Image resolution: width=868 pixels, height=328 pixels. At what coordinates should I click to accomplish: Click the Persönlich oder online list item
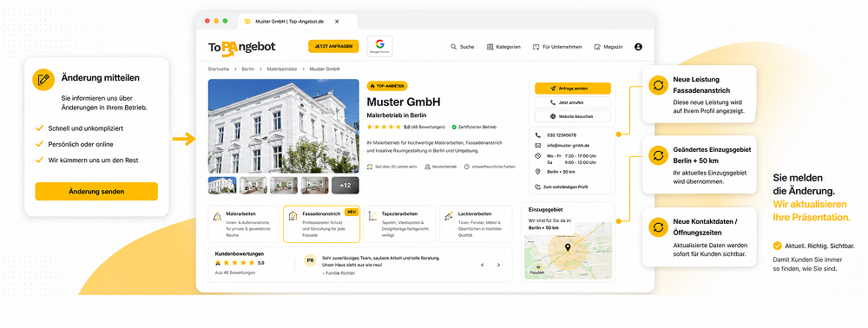pyautogui.click(x=74, y=144)
